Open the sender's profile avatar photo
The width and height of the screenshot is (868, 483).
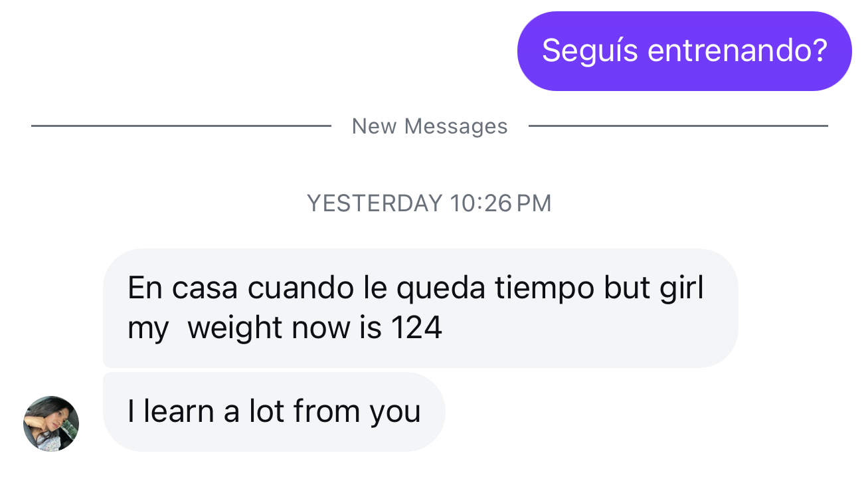pos(51,424)
